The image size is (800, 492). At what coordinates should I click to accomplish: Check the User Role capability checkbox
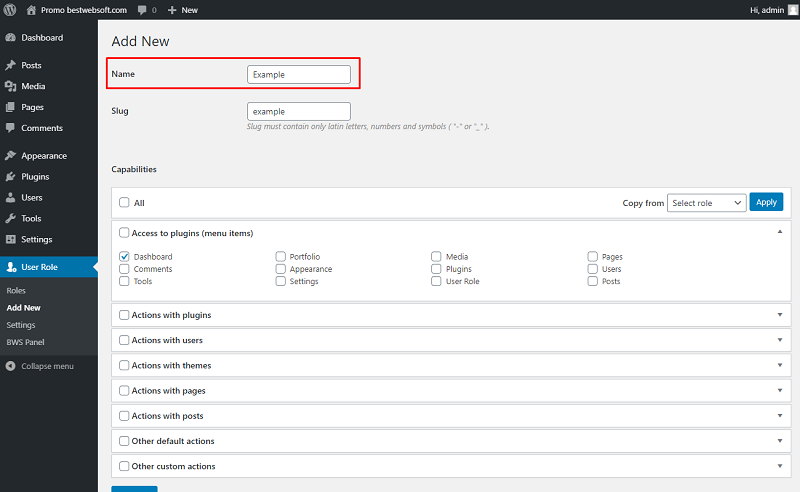coord(436,281)
